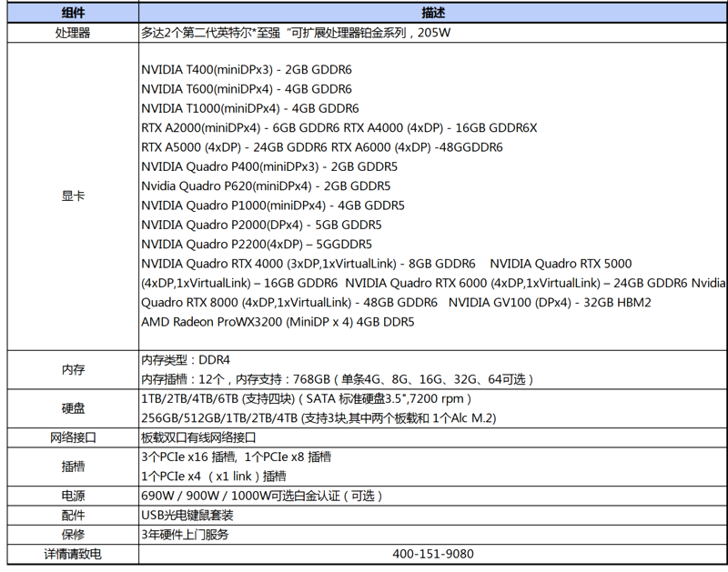The image size is (728, 572).
Task: Select the text 'RTX A2000(miniDPx4) - 6GB GDDR6'
Action: 240,128
